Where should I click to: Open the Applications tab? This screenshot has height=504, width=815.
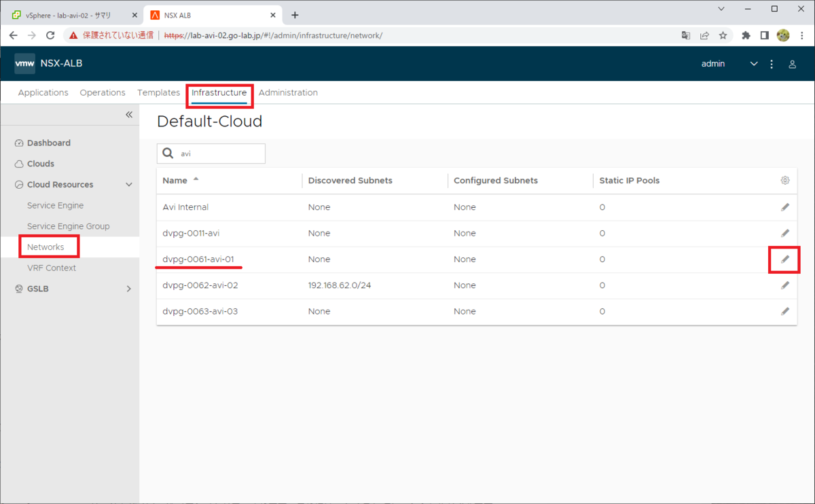(43, 92)
